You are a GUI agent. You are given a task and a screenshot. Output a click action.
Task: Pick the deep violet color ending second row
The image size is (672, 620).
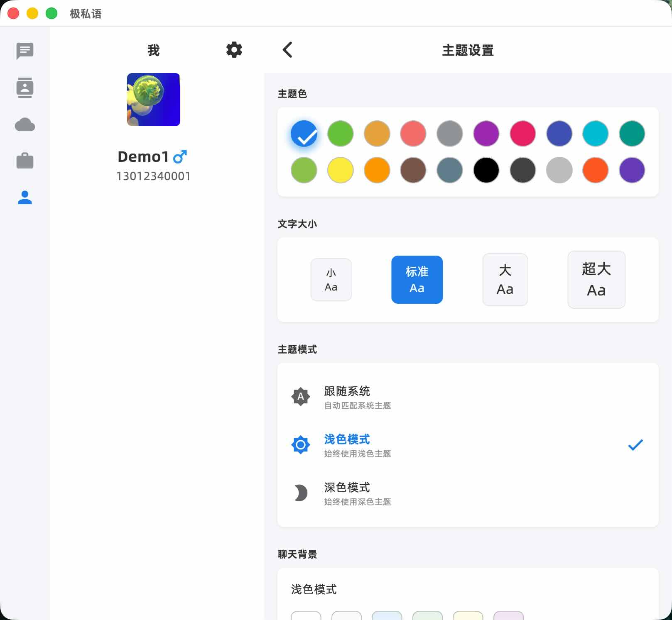coord(632,170)
